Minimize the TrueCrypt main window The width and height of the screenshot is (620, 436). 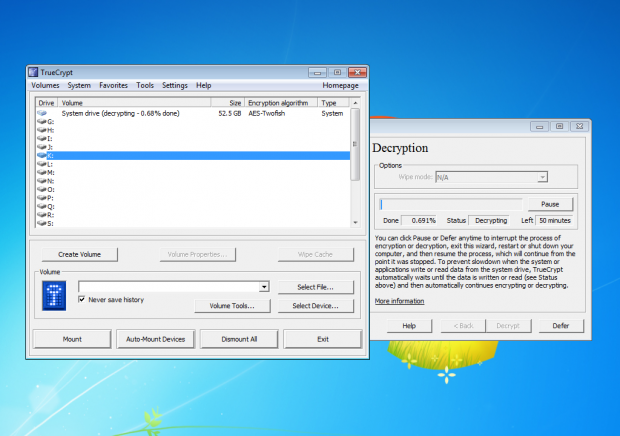(317, 72)
